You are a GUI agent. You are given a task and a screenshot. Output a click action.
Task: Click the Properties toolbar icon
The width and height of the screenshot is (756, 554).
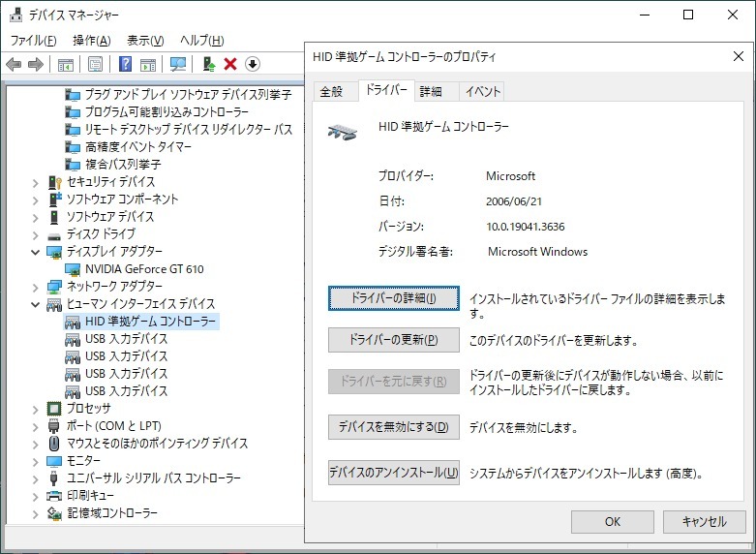pos(96,64)
